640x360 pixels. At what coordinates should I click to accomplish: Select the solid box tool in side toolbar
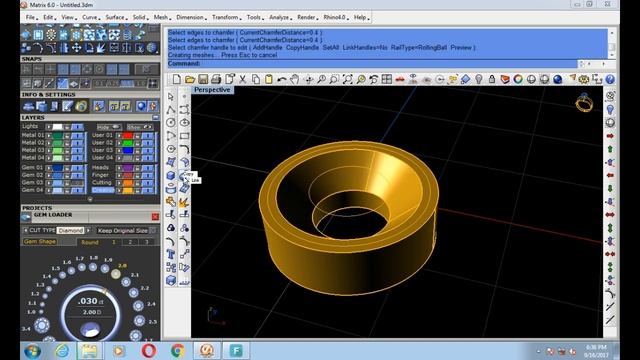pos(171,176)
